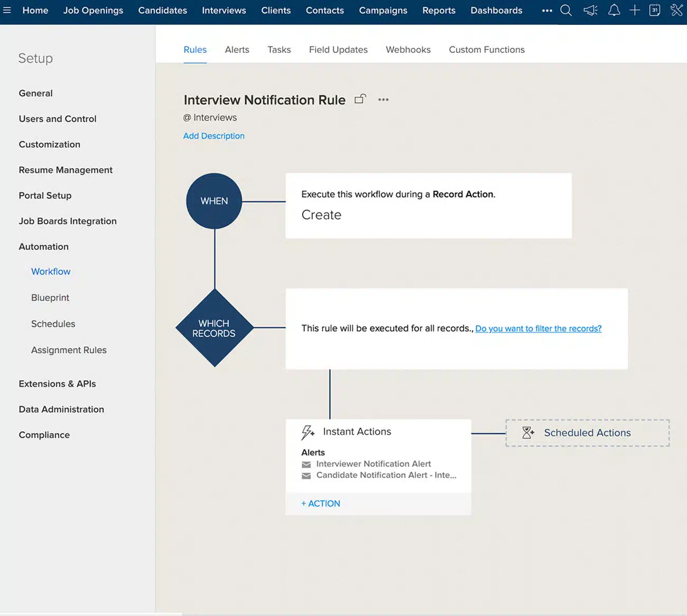Open the notifications bell icon

pyautogui.click(x=614, y=11)
